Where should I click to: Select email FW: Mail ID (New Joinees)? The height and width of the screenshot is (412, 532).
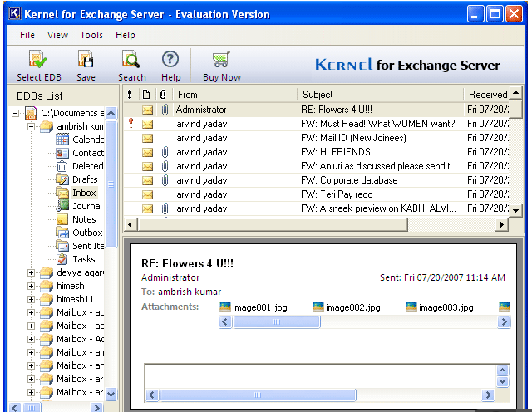point(316,138)
